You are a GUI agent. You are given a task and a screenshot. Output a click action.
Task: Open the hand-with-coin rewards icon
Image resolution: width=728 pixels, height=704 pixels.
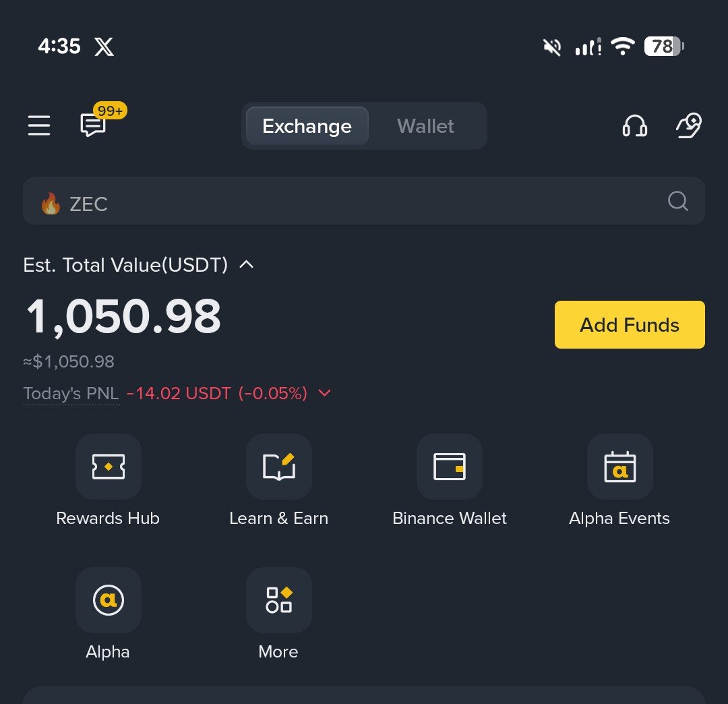pos(689,125)
